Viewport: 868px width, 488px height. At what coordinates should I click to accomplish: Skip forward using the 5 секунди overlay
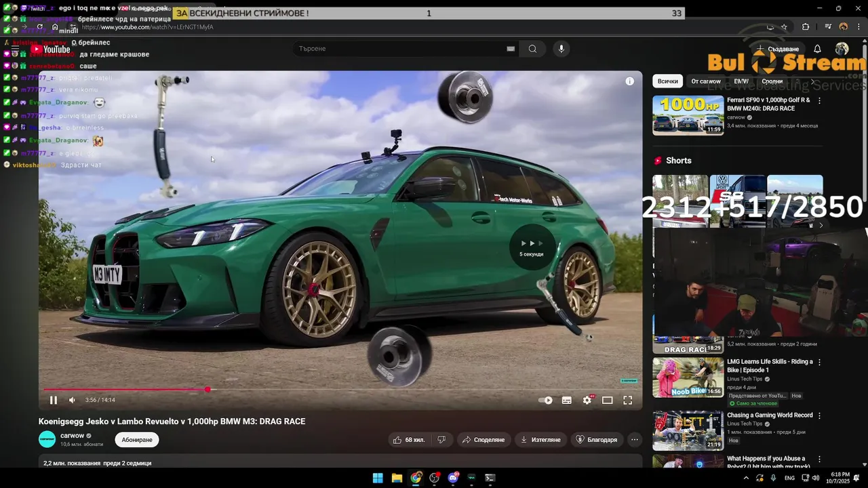point(532,247)
